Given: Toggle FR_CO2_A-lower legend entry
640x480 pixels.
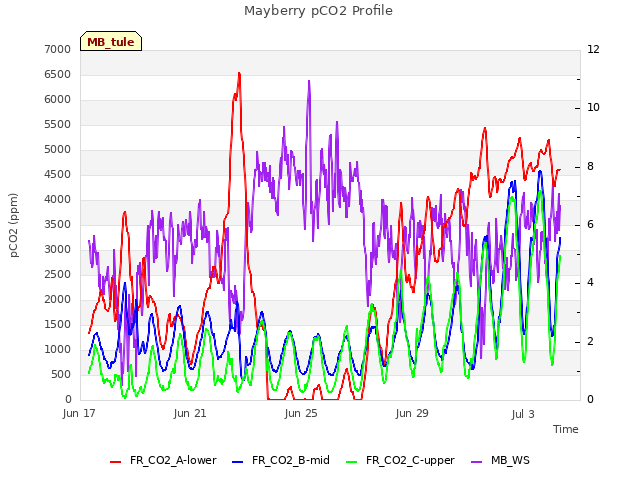Looking at the screenshot, I should tap(163, 460).
